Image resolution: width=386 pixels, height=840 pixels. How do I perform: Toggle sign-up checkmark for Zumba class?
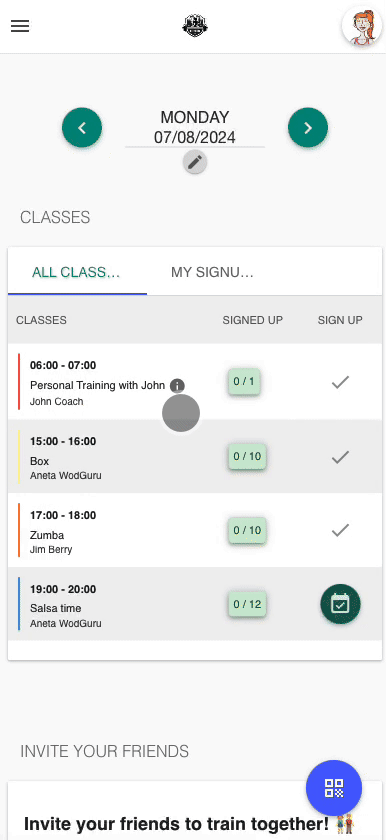coord(340,530)
